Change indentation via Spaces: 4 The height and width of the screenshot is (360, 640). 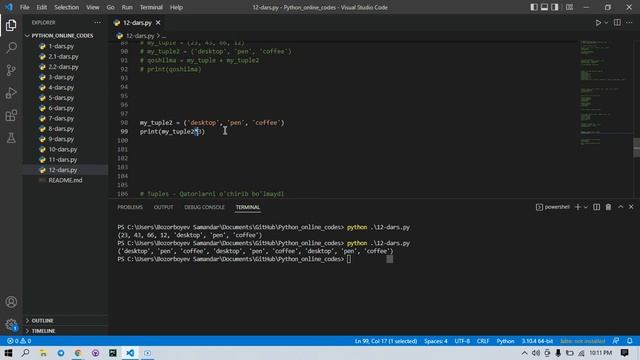coord(436,341)
